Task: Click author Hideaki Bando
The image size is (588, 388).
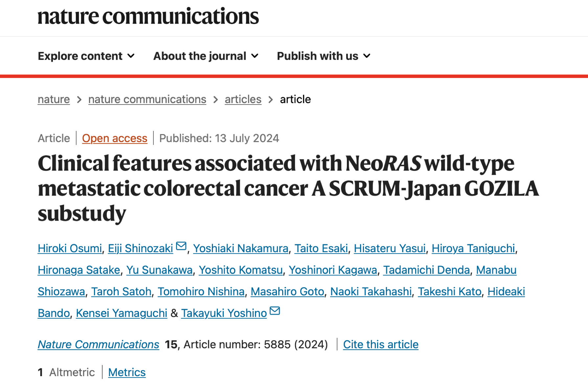Action: 506,291
